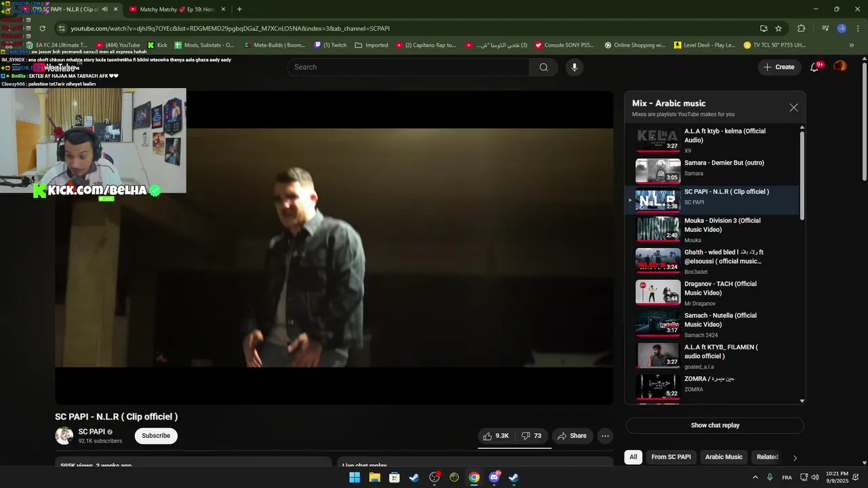868x488 pixels.
Task: Open the Windows Start menu
Action: tap(355, 477)
